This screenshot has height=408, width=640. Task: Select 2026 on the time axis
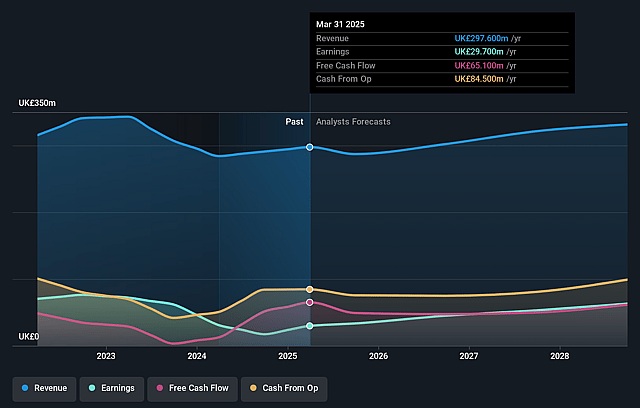coord(378,356)
